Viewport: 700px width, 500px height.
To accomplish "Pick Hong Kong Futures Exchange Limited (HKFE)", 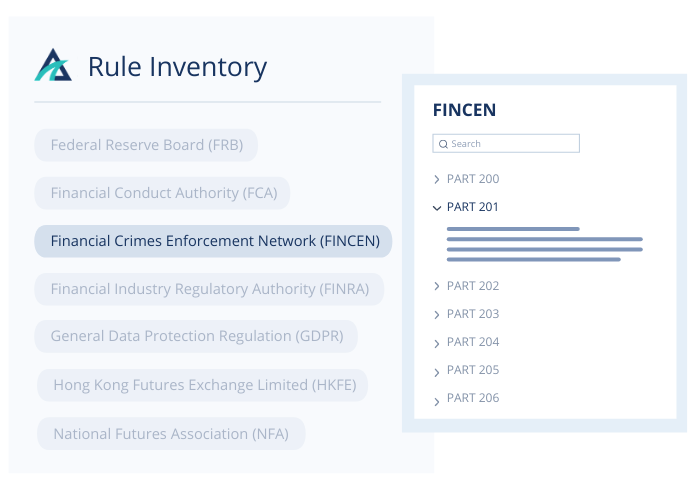I will (x=203, y=385).
